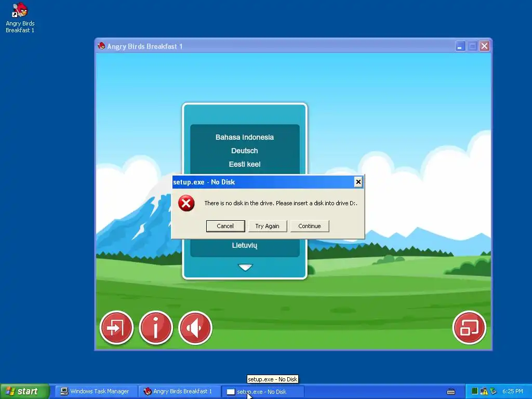Click Try Again in the No Disk dialog
The width and height of the screenshot is (532, 399).
click(268, 226)
